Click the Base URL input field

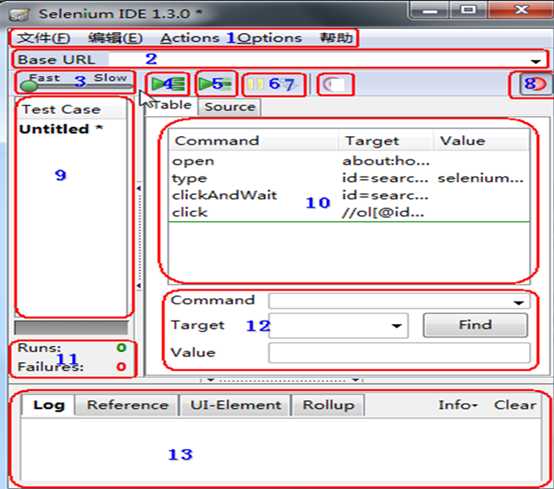317,59
